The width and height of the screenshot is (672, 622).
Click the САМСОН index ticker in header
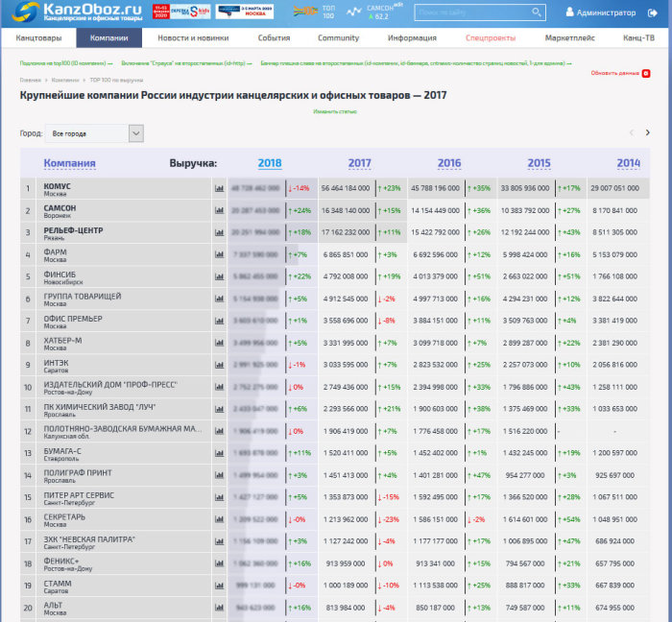[374, 12]
